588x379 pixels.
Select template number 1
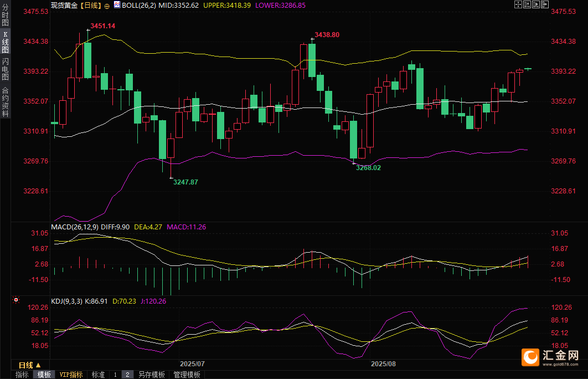click(x=115, y=375)
